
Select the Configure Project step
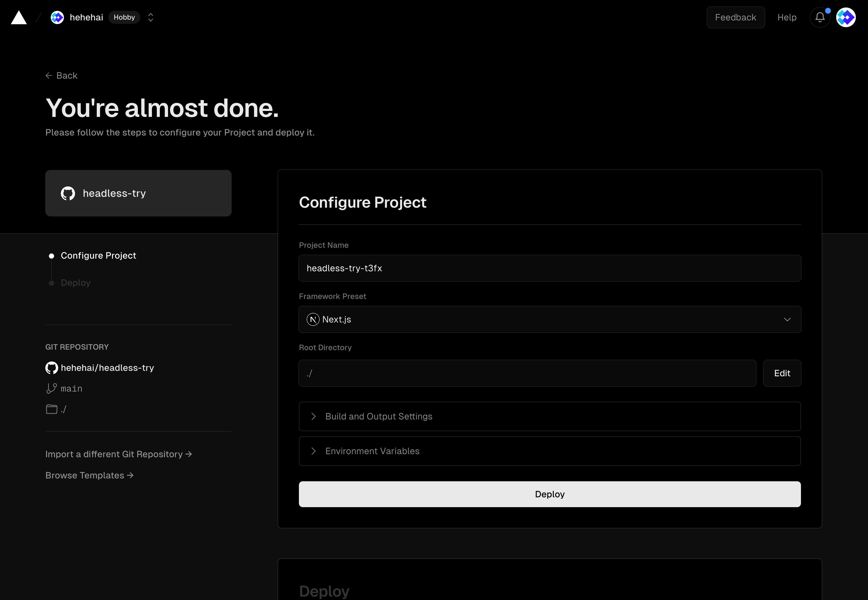click(99, 256)
